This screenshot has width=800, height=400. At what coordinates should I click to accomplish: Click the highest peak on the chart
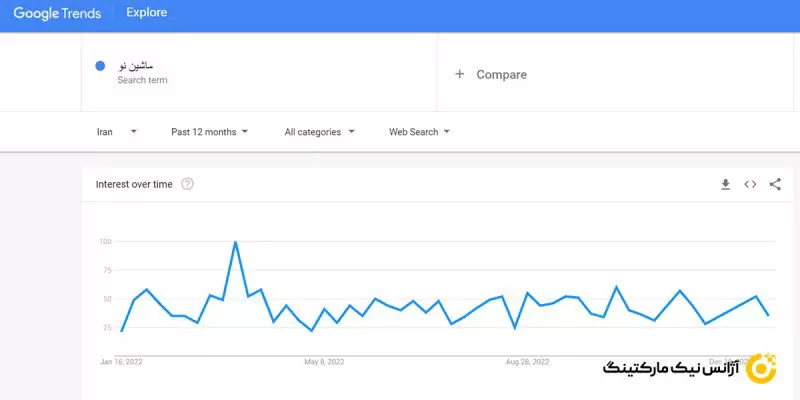point(235,242)
